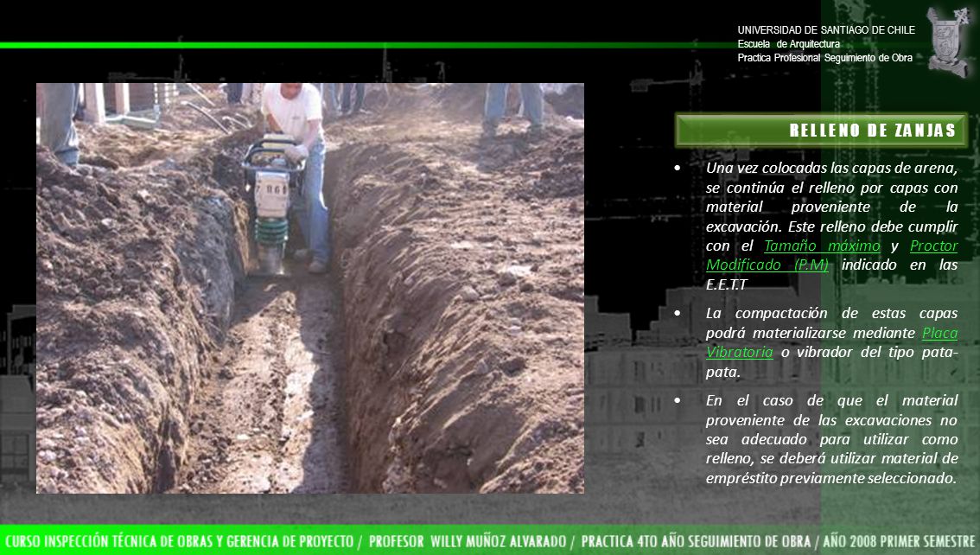Click 'AÑO 2008 PRIMER SEMESTRE' in footer
980x555 pixels.
click(x=899, y=541)
